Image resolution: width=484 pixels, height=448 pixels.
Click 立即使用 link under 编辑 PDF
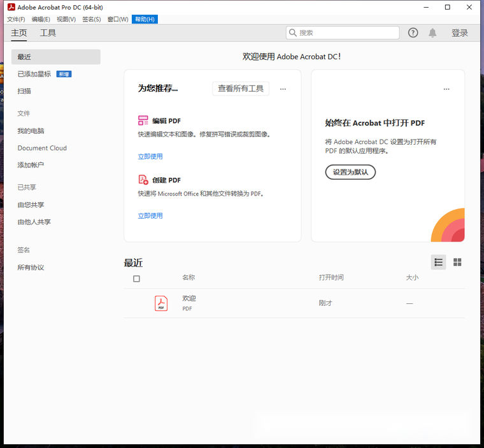coord(150,156)
